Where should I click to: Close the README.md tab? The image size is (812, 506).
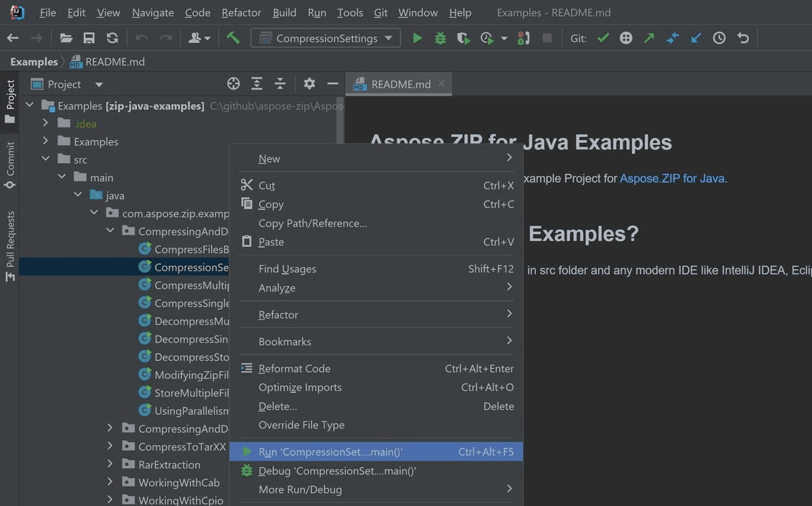tap(441, 83)
